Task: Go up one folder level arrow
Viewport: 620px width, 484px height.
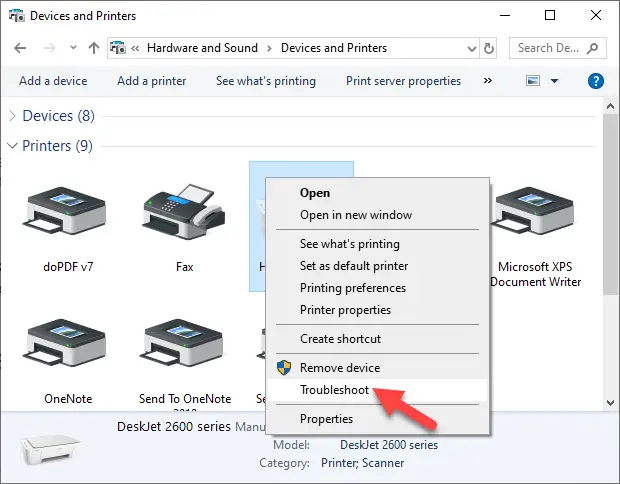Action: click(93, 48)
